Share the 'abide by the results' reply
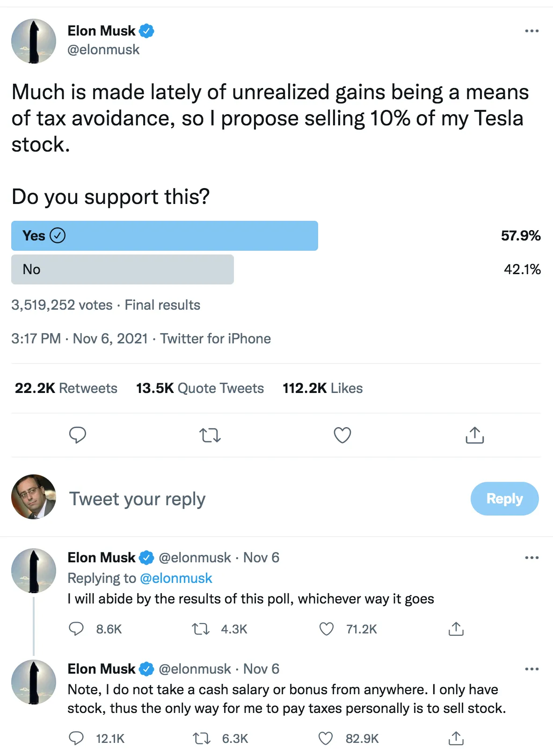 [456, 629]
